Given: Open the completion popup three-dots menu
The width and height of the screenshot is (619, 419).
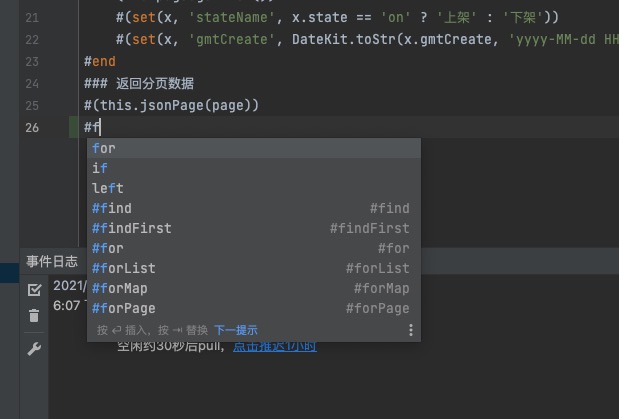Looking at the screenshot, I should [x=410, y=330].
